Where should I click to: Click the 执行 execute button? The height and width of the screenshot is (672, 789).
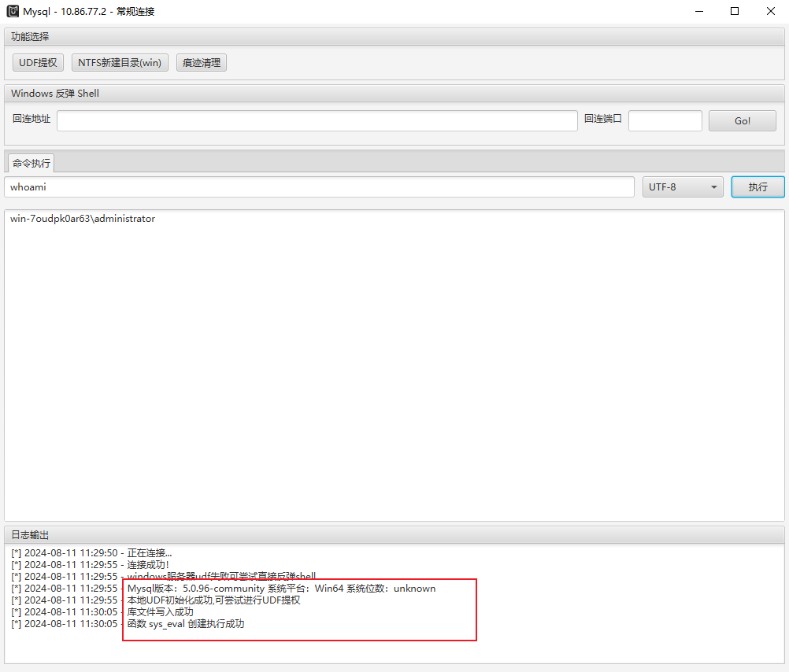coord(758,186)
